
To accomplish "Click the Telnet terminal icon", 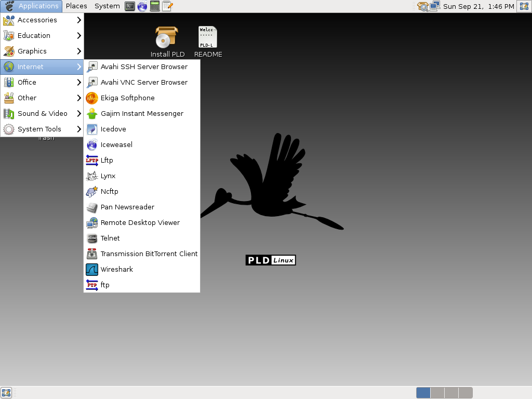I will [91, 238].
